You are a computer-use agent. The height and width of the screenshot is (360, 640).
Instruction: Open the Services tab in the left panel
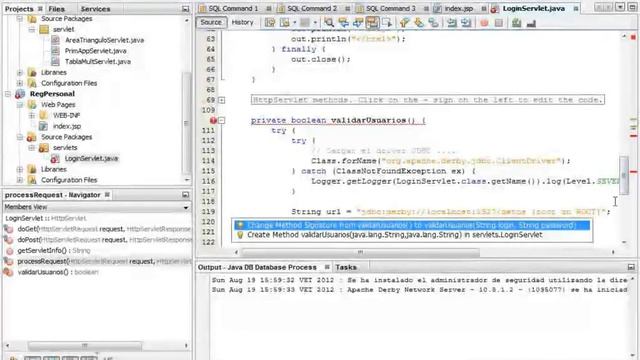pyautogui.click(x=95, y=9)
